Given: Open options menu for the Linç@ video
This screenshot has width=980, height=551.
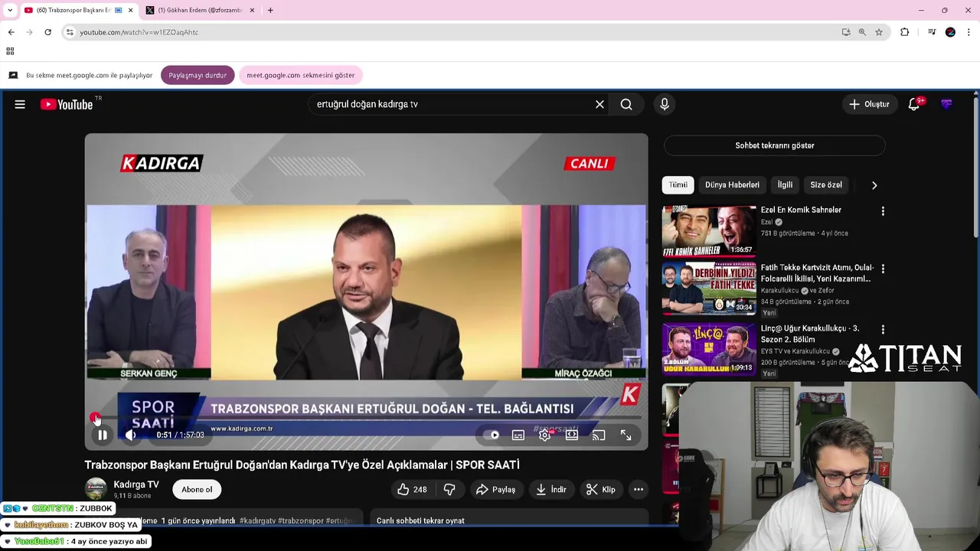Looking at the screenshot, I should (x=883, y=330).
